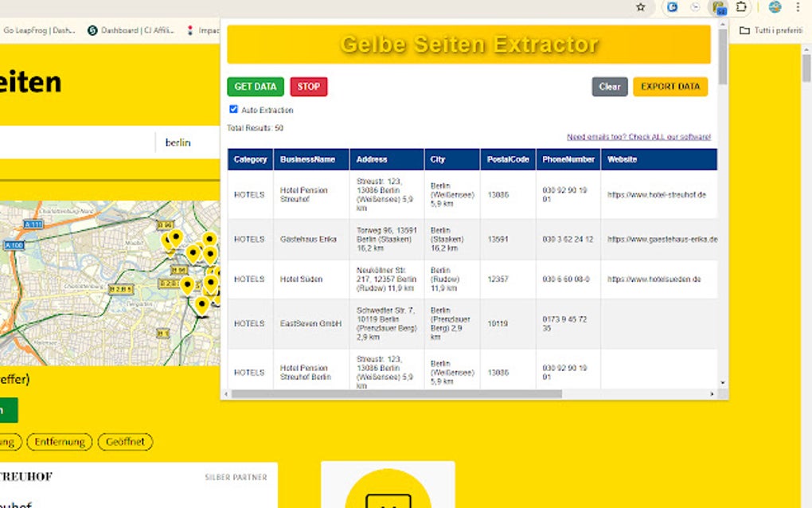The width and height of the screenshot is (812, 508).
Task: Open the Tutti i preferiti bookmarks folder
Action: click(770, 30)
